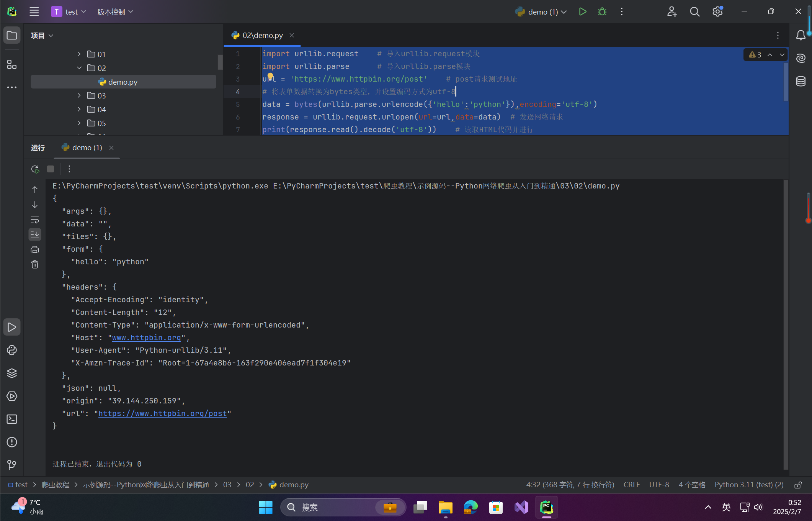Open Database tool on right sidebar
Screen dimensions: 812x521
801,81
